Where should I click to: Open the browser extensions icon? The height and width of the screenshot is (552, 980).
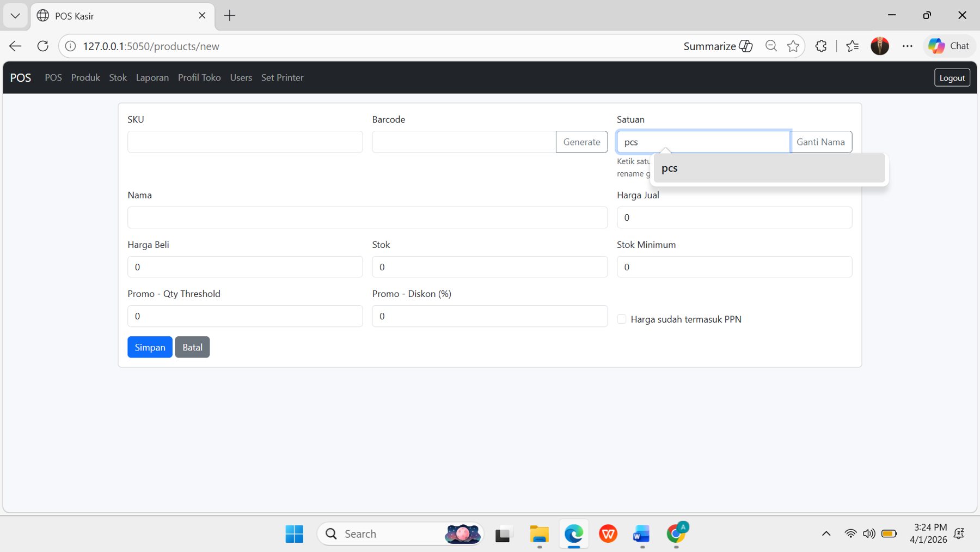(x=820, y=46)
